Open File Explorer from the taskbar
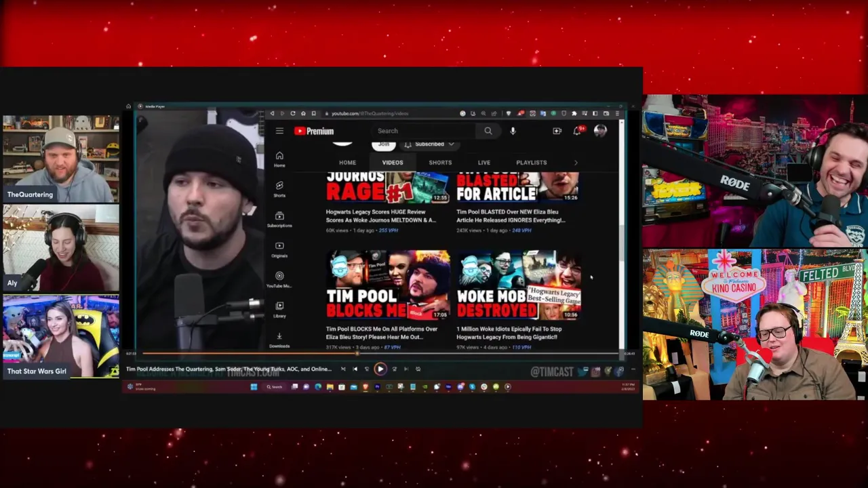This screenshot has width=868, height=488. (330, 387)
